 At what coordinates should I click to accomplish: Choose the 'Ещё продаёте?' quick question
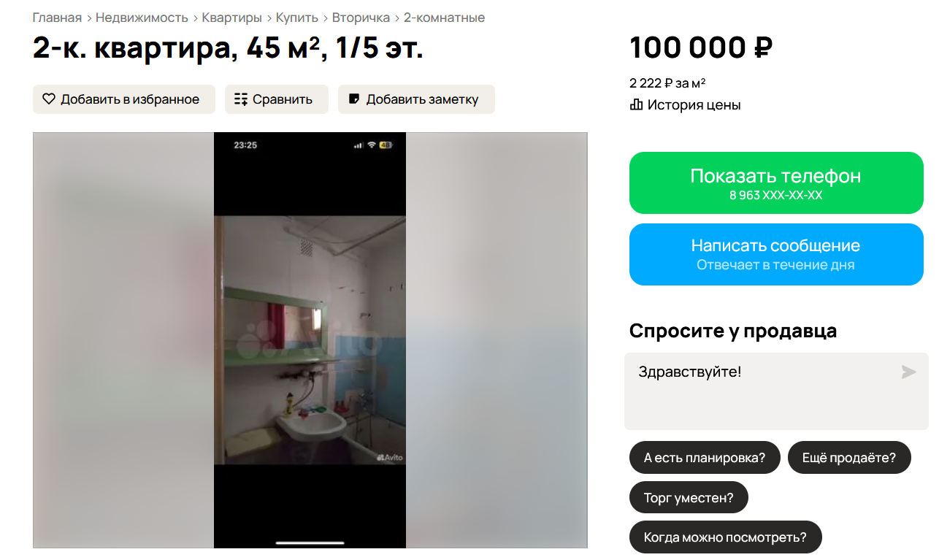tap(849, 458)
